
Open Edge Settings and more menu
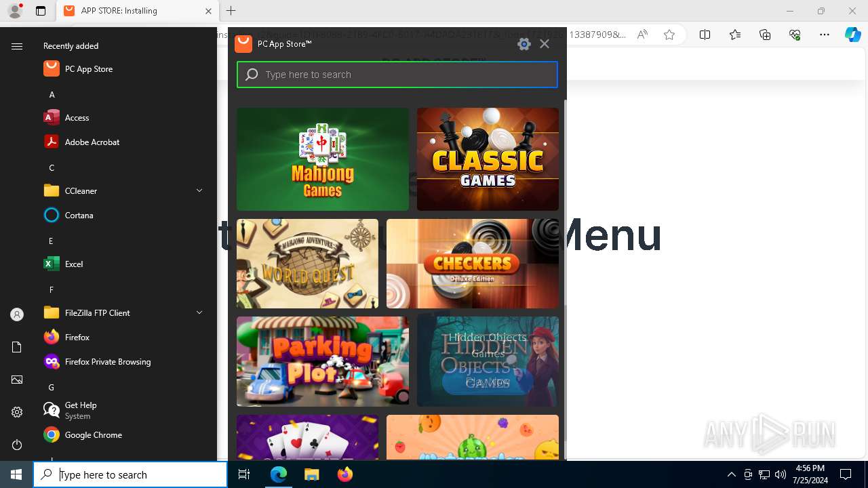tap(825, 35)
